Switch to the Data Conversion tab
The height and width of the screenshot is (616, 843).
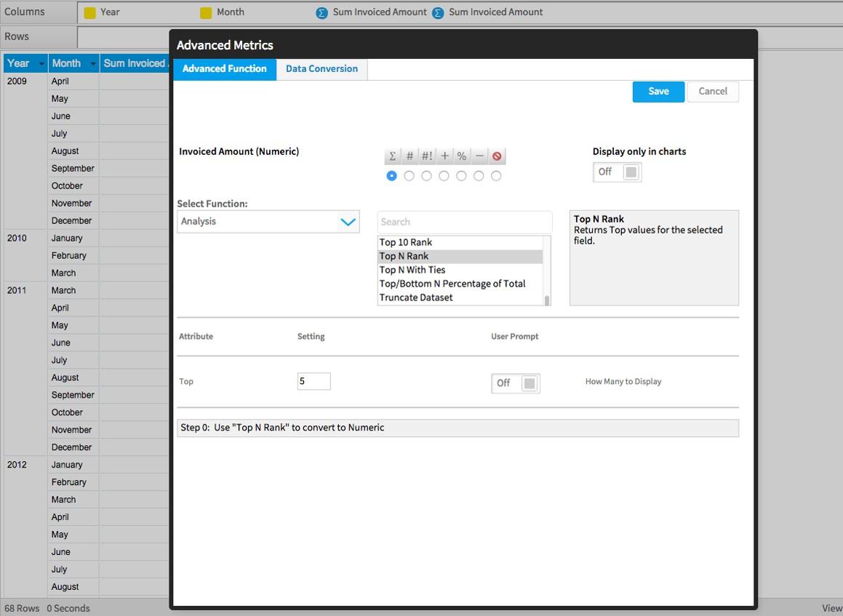coord(321,69)
